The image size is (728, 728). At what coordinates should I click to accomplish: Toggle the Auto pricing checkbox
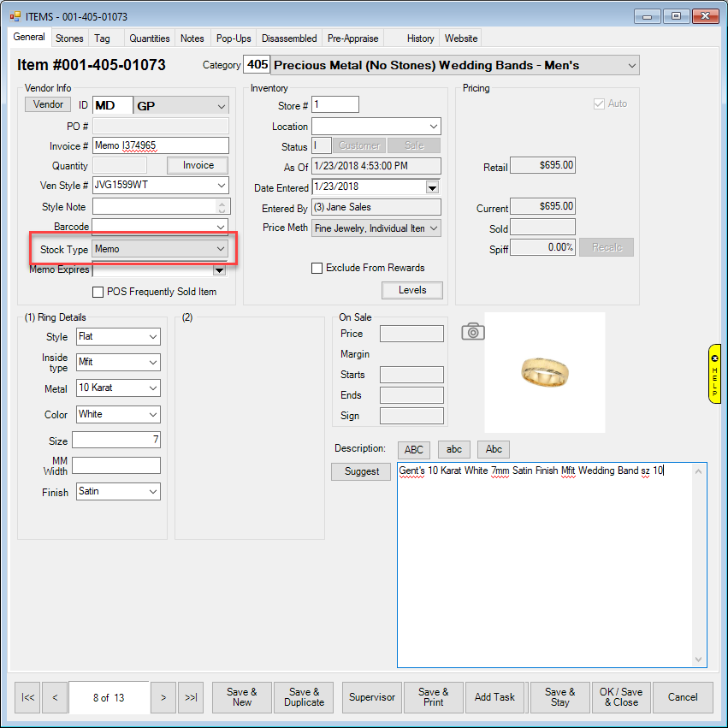pyautogui.click(x=599, y=104)
